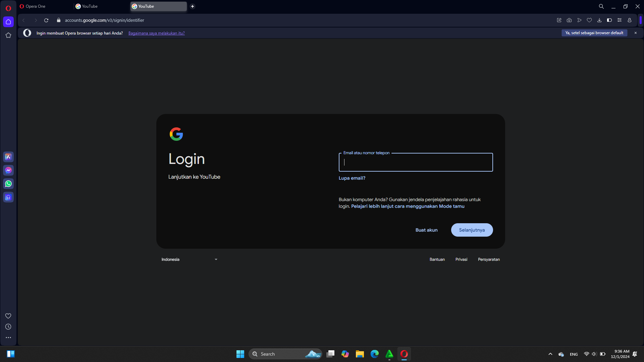Focus the Email atau nomor telepon field

point(416,163)
